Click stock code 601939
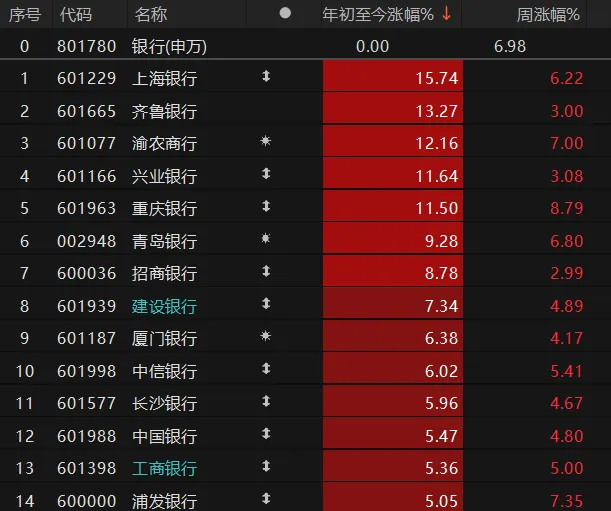 tap(87, 306)
